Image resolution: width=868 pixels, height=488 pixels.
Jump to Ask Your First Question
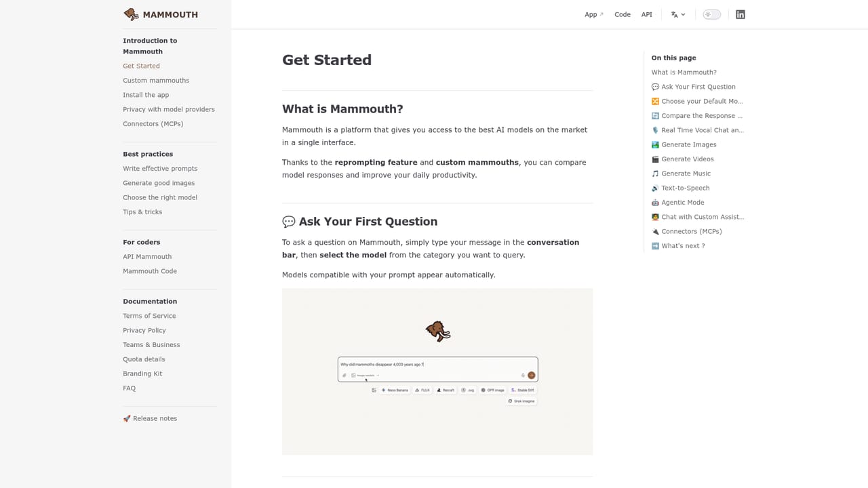tap(694, 87)
